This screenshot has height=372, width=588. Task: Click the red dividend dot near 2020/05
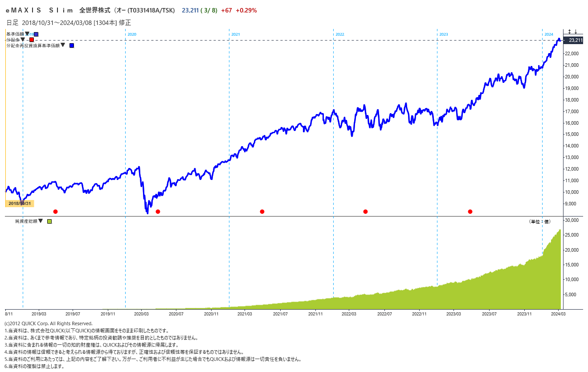(158, 212)
